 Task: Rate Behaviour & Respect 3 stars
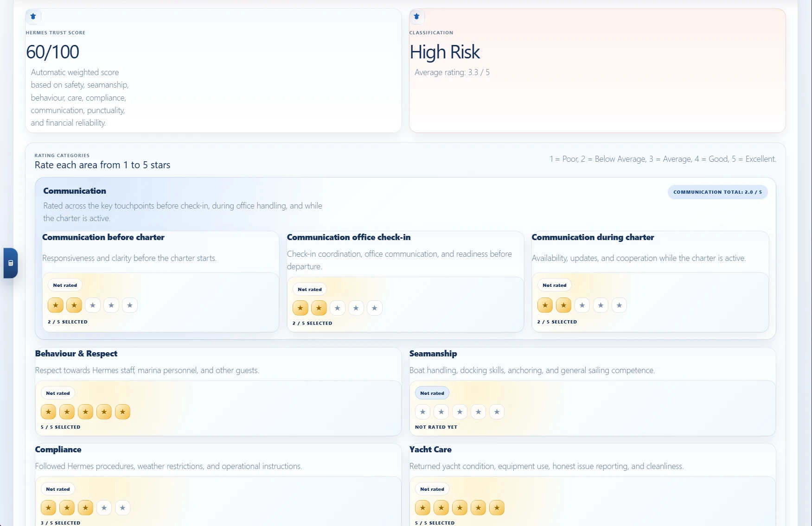point(86,412)
